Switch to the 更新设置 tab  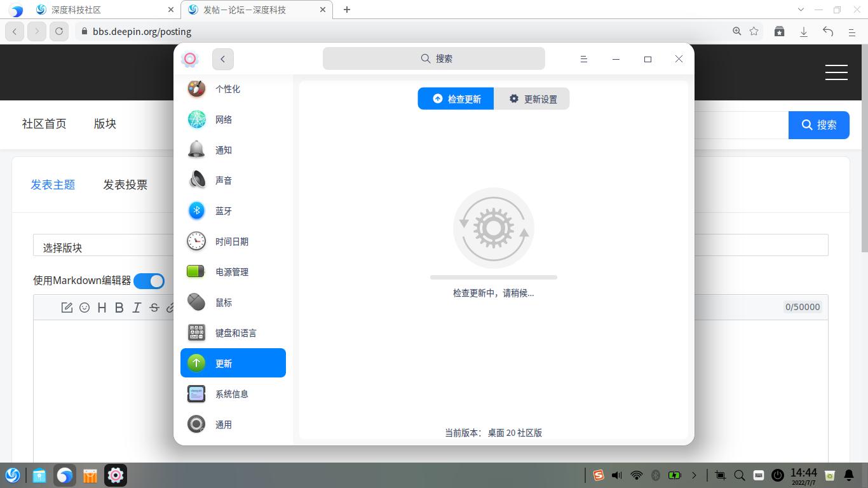(532, 98)
